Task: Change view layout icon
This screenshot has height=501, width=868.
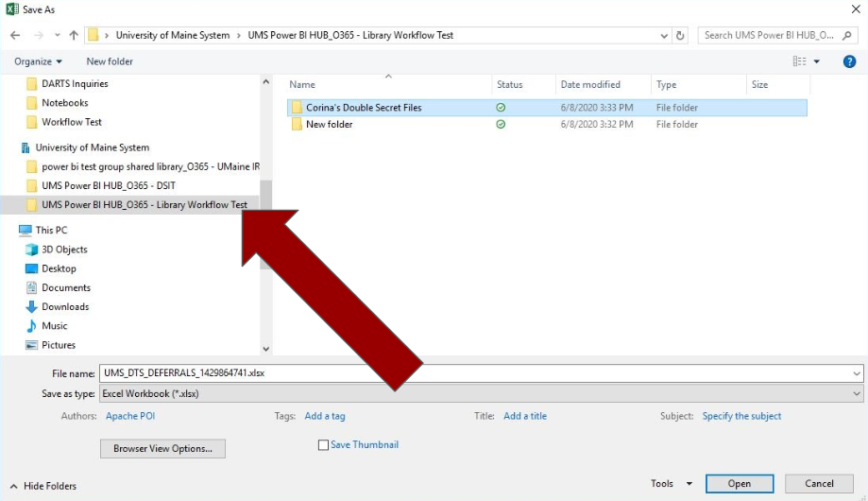Action: pyautogui.click(x=799, y=61)
